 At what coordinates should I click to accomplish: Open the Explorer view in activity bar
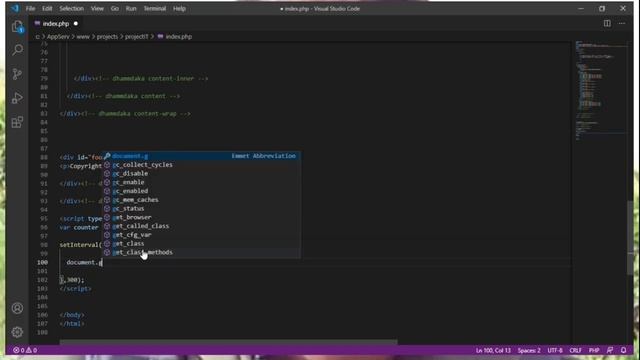[17, 27]
